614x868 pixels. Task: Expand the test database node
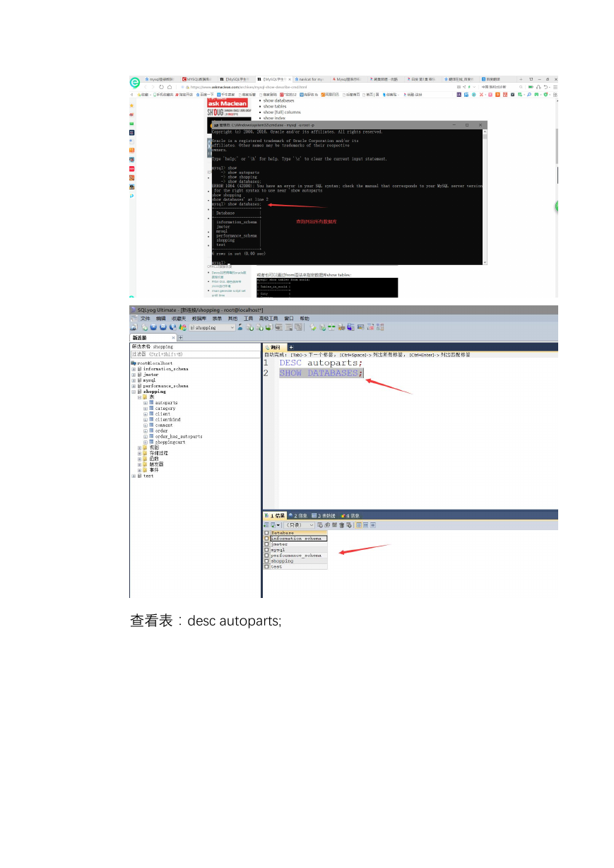[x=134, y=476]
